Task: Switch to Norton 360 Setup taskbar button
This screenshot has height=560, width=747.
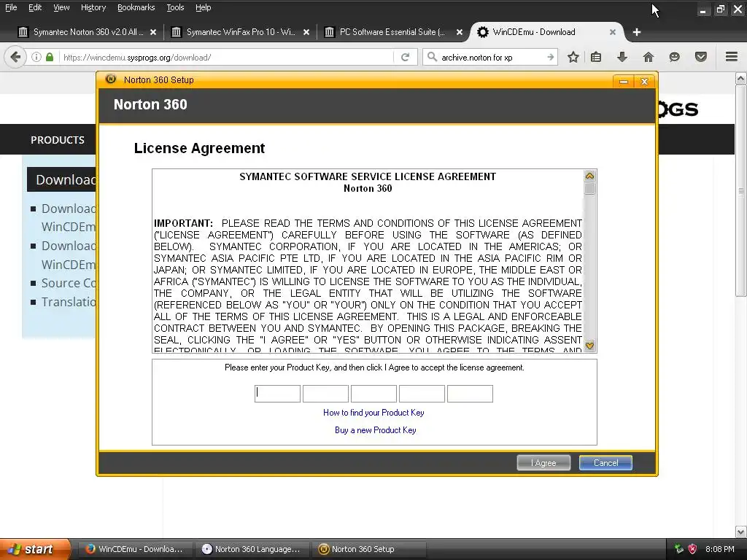Action: coord(368,549)
